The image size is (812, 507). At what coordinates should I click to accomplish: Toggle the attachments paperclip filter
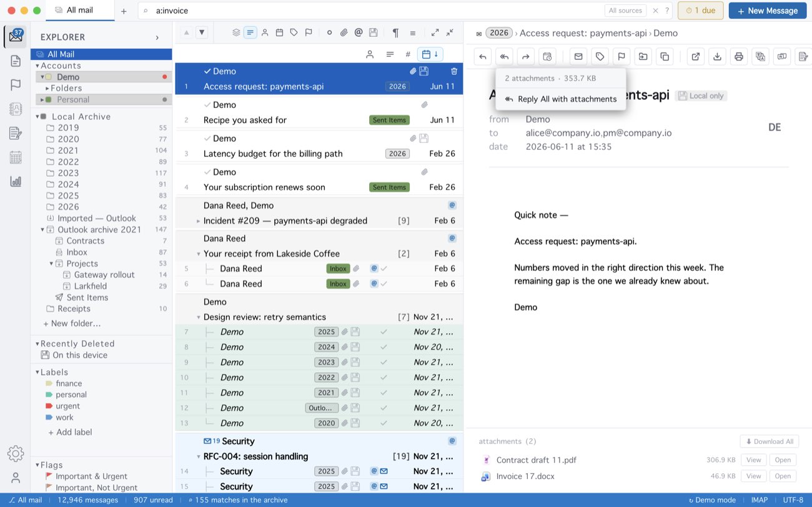click(344, 32)
